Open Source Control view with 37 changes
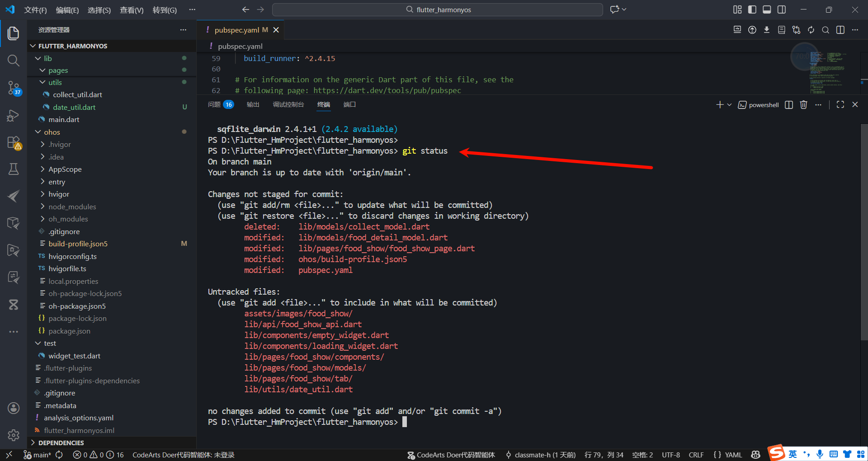868x461 pixels. coord(14,88)
